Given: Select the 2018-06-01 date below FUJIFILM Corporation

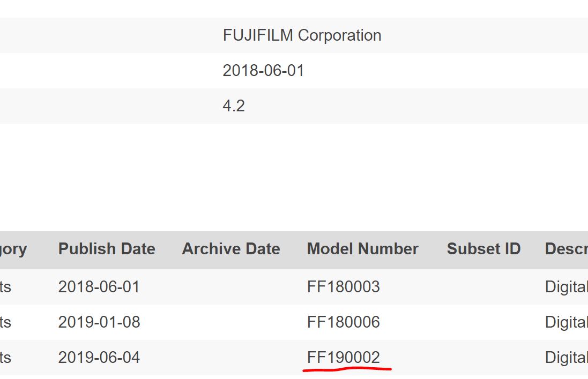Looking at the screenshot, I should click(263, 71).
